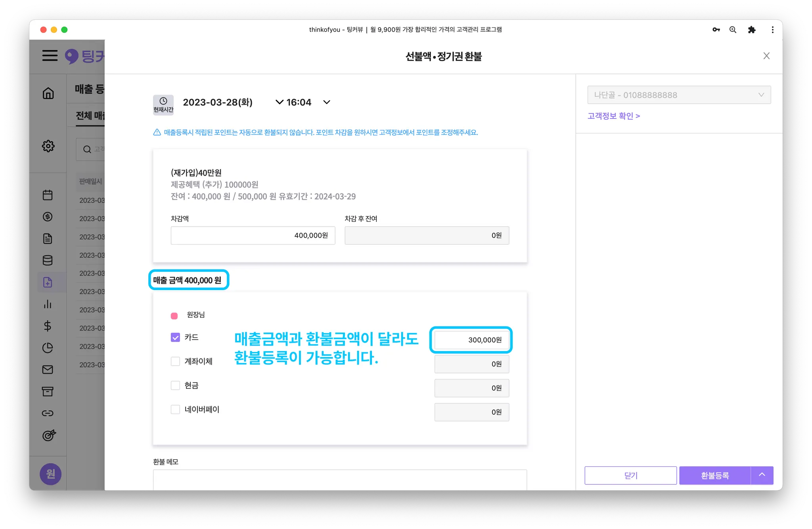This screenshot has height=529, width=812.
Task: Open the mail envelope sidebar icon
Action: [48, 369]
